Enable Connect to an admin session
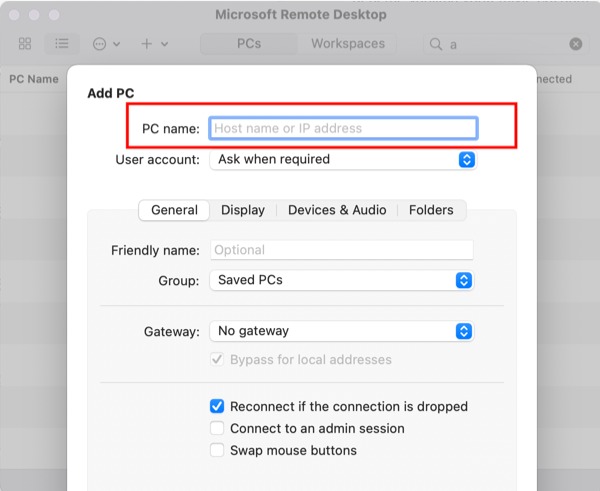Viewport: 600px width, 491px height. [217, 429]
